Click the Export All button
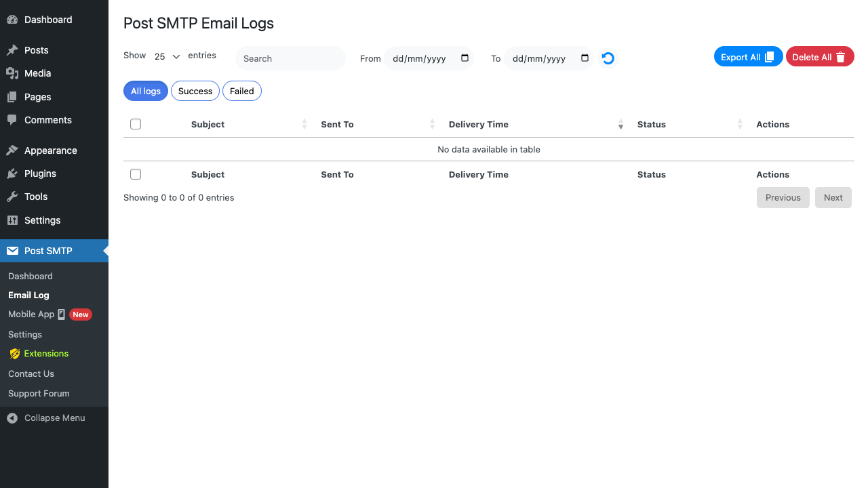The height and width of the screenshot is (488, 868). tap(749, 57)
